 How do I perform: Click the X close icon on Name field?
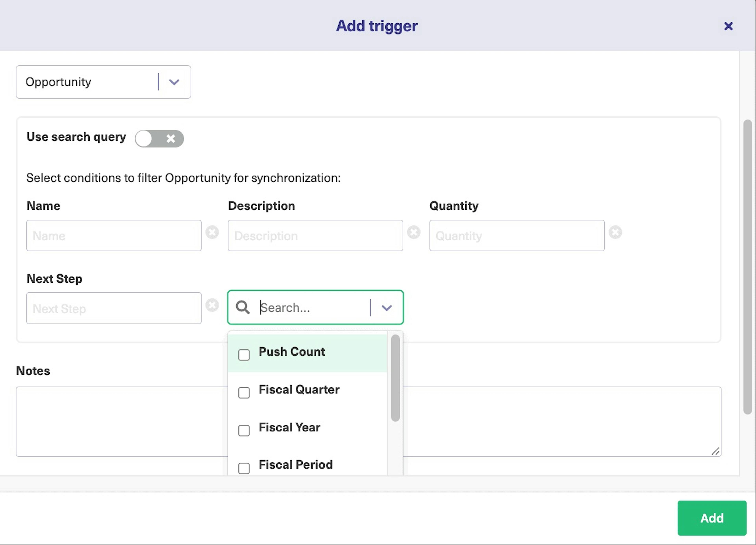coord(213,232)
